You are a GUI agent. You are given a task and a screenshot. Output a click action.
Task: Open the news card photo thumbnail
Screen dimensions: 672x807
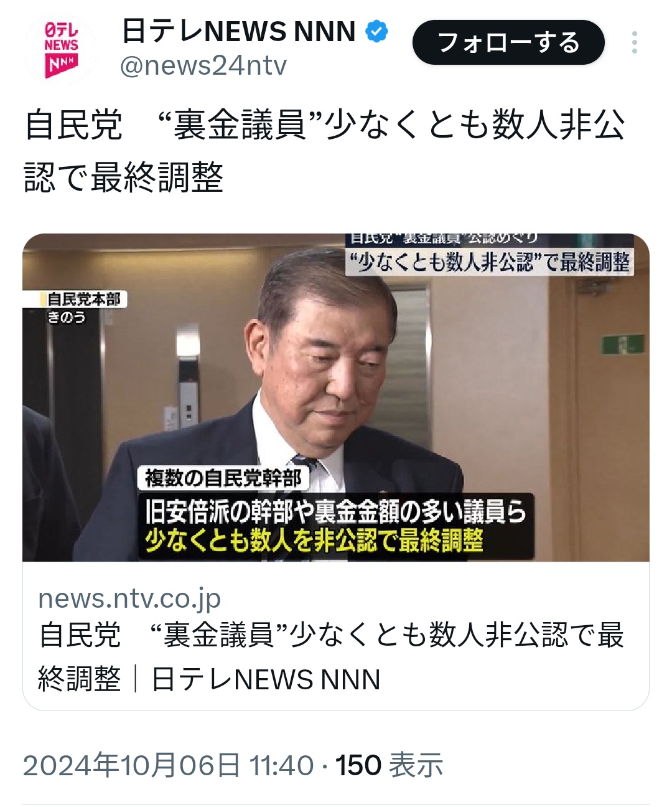coord(336,397)
